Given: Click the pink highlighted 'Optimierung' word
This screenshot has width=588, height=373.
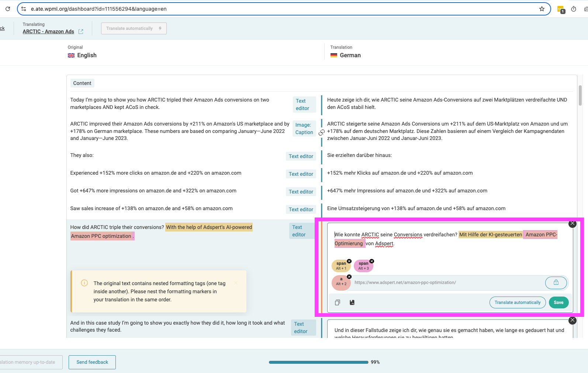Looking at the screenshot, I should 349,243.
